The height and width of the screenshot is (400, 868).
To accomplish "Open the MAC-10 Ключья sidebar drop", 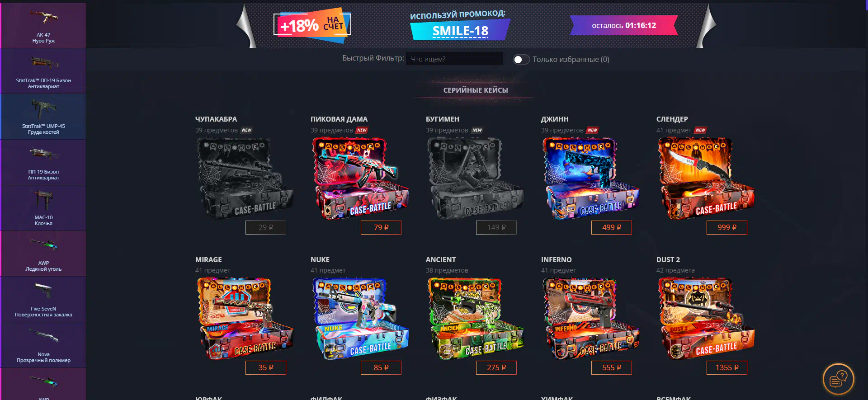I will [x=43, y=208].
